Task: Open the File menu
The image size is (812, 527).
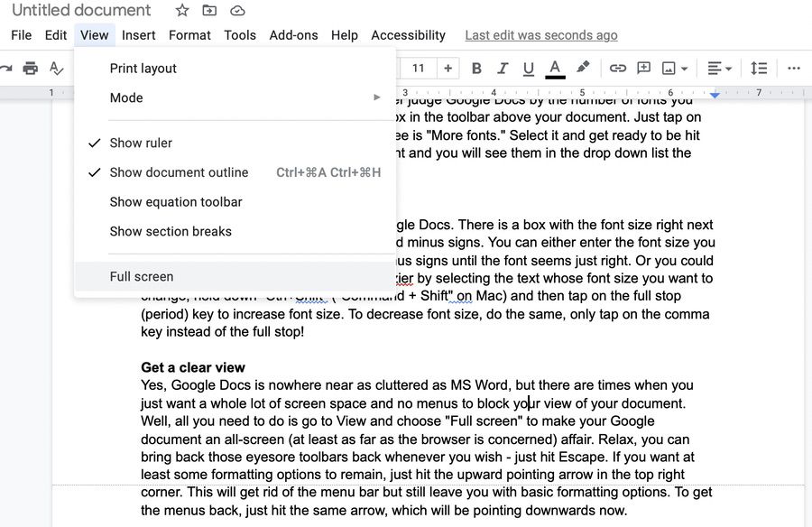Action: 22,35
